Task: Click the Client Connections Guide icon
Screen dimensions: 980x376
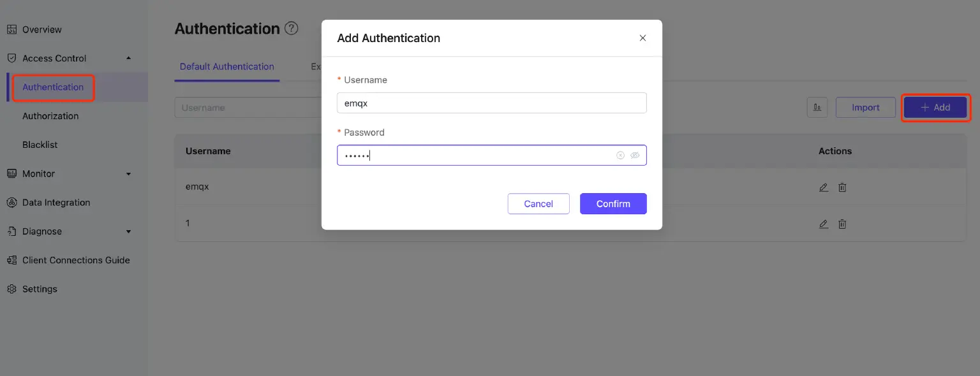Action: [x=11, y=260]
